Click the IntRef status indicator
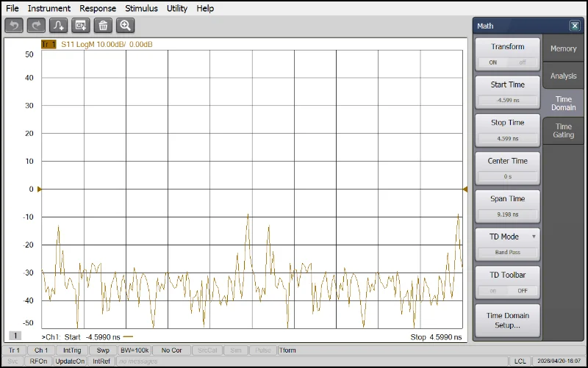The height and width of the screenshot is (368, 588). (101, 361)
